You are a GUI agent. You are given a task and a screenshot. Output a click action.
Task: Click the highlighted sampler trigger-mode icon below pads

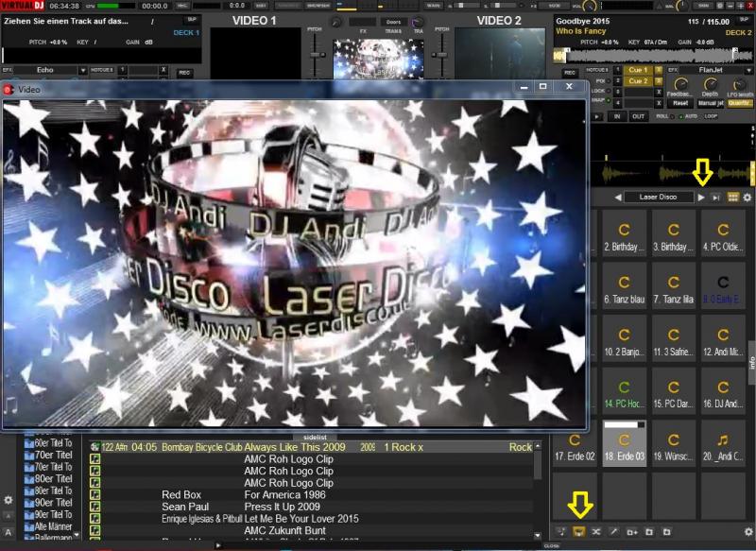[x=578, y=532]
